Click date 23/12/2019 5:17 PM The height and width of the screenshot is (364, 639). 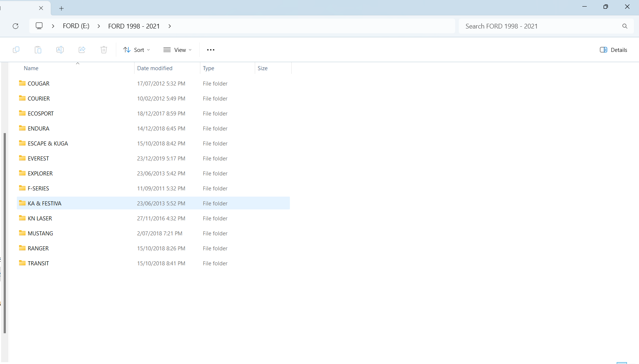pos(161,158)
